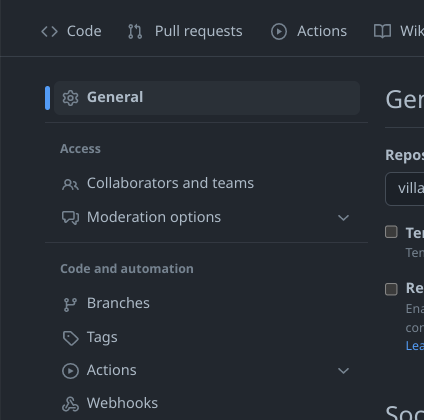Toggle the Template repository checkbox
The height and width of the screenshot is (420, 424).
click(x=391, y=232)
